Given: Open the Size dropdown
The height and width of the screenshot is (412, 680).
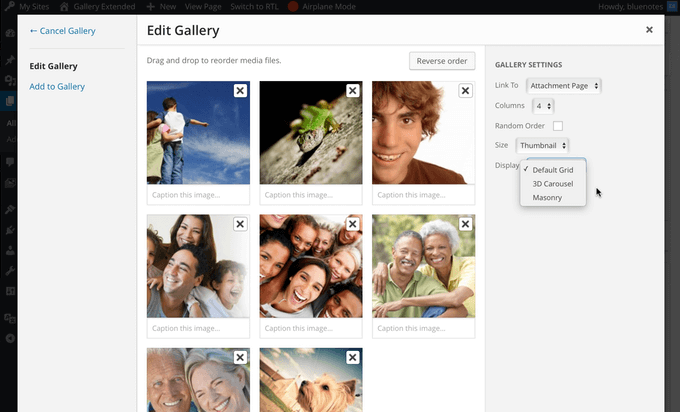Looking at the screenshot, I should pos(542,145).
